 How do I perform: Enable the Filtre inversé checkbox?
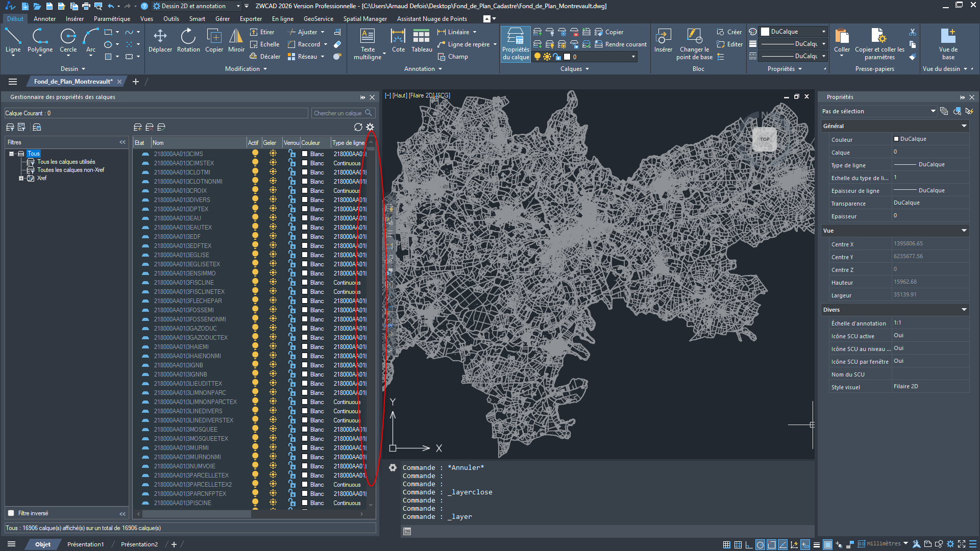click(11, 513)
